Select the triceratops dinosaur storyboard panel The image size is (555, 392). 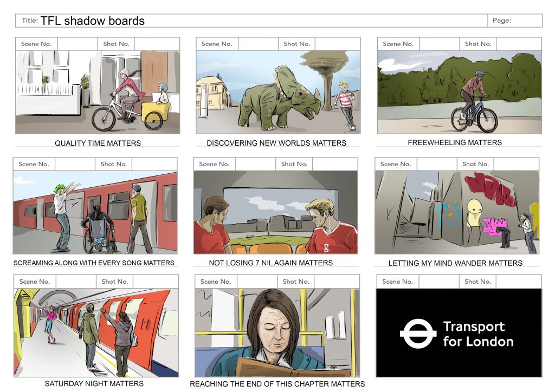click(x=278, y=92)
